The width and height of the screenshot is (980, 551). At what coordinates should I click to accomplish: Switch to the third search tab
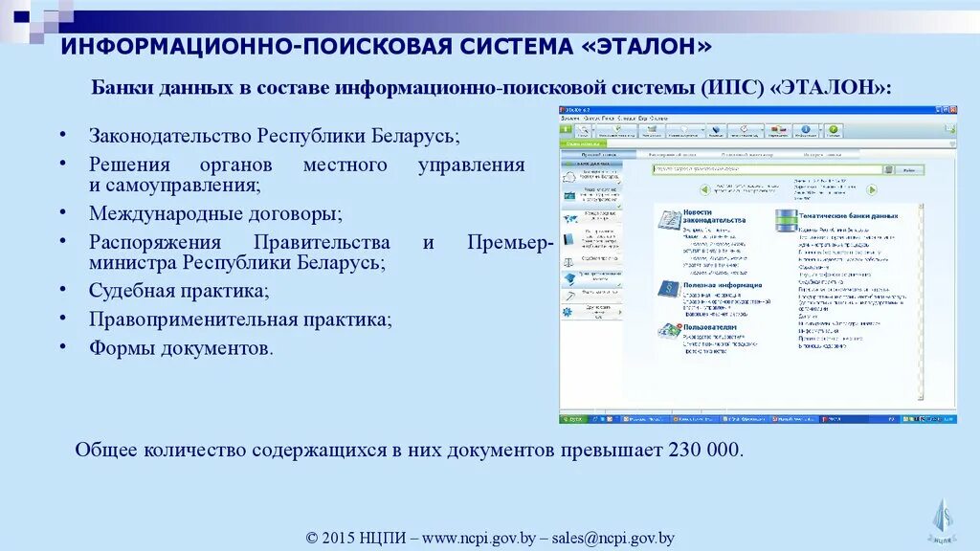point(746,154)
